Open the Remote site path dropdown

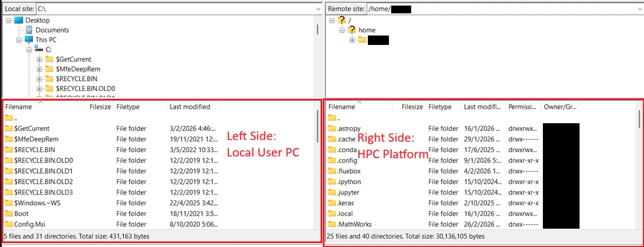click(639, 9)
